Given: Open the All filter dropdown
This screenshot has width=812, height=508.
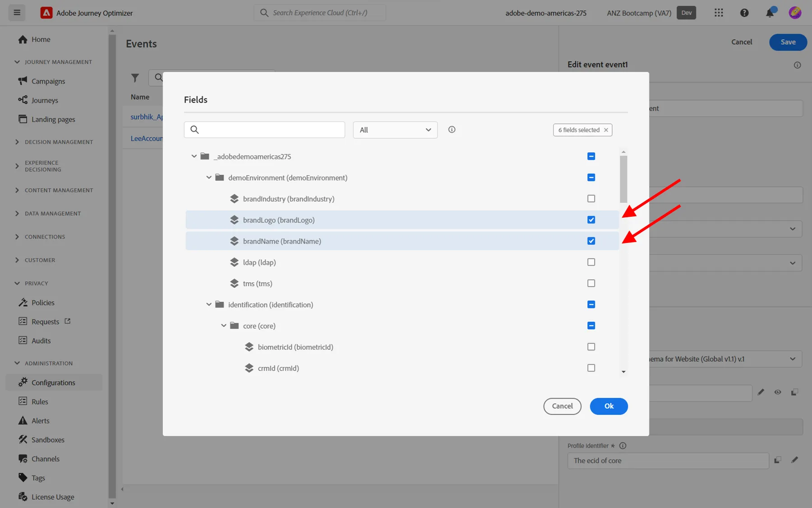Looking at the screenshot, I should coord(395,130).
